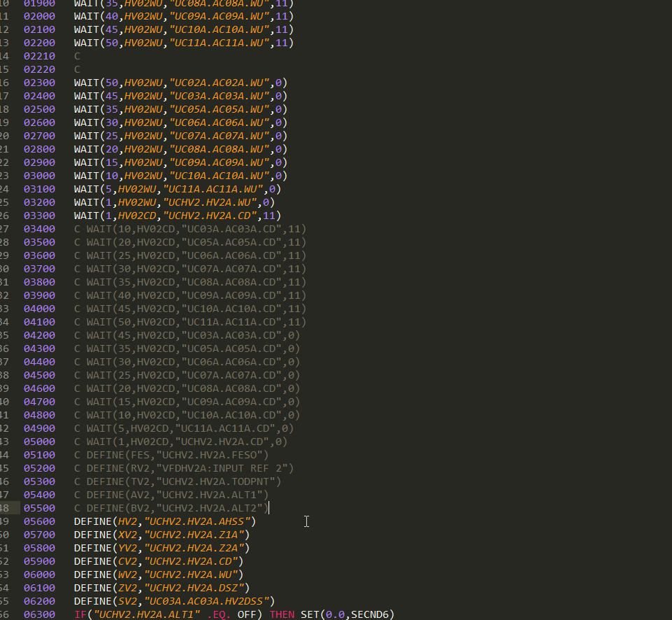Click the commented "UC08A.AC08A.CD" on line 04600
Image resolution: width=672 pixels, height=620 pixels.
click(x=232, y=388)
